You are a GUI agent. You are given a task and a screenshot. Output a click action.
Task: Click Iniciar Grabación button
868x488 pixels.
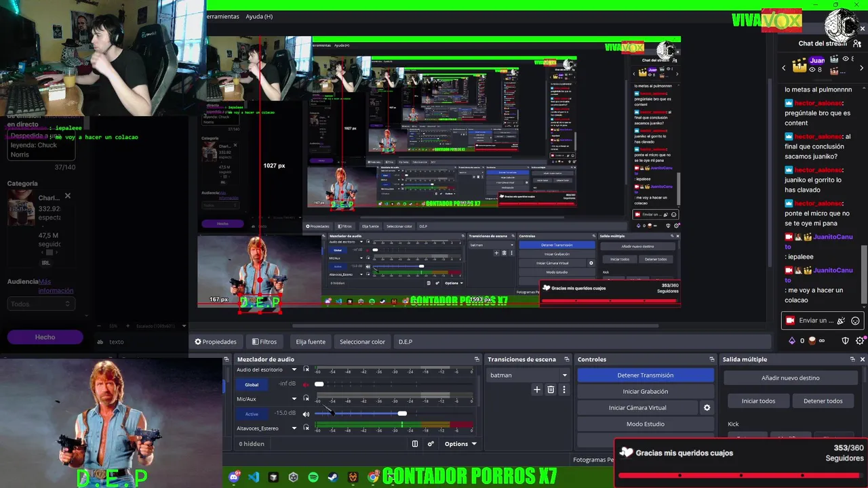click(x=646, y=391)
